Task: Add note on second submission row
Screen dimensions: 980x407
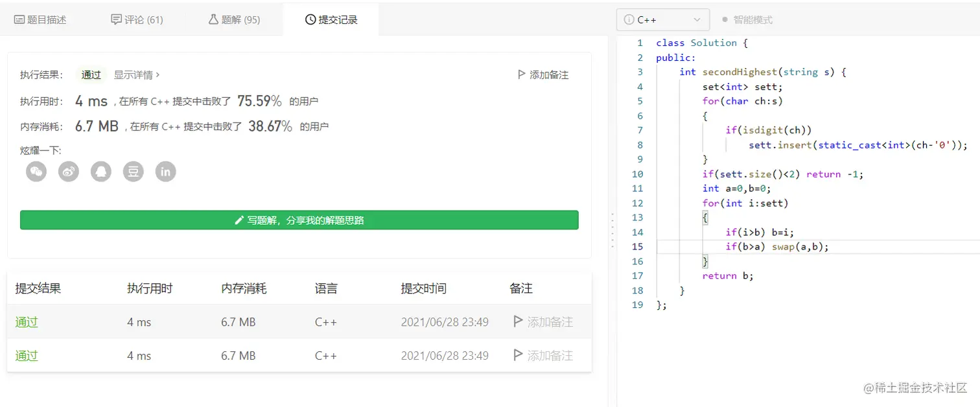Action: (x=543, y=355)
